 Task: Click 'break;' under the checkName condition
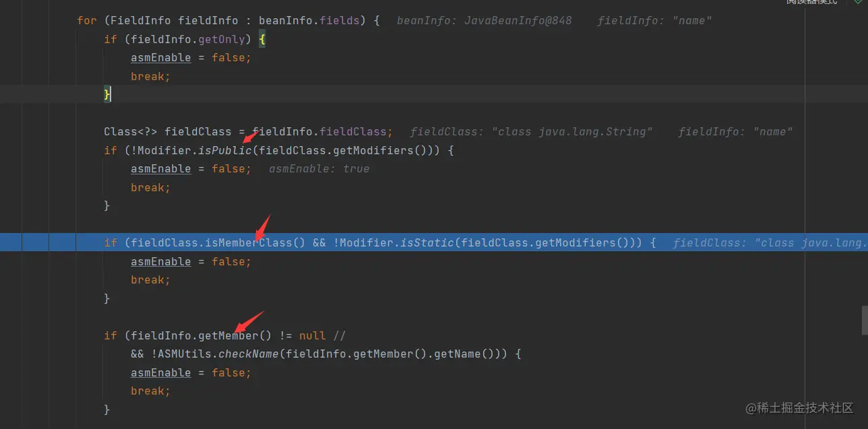pyautogui.click(x=151, y=391)
